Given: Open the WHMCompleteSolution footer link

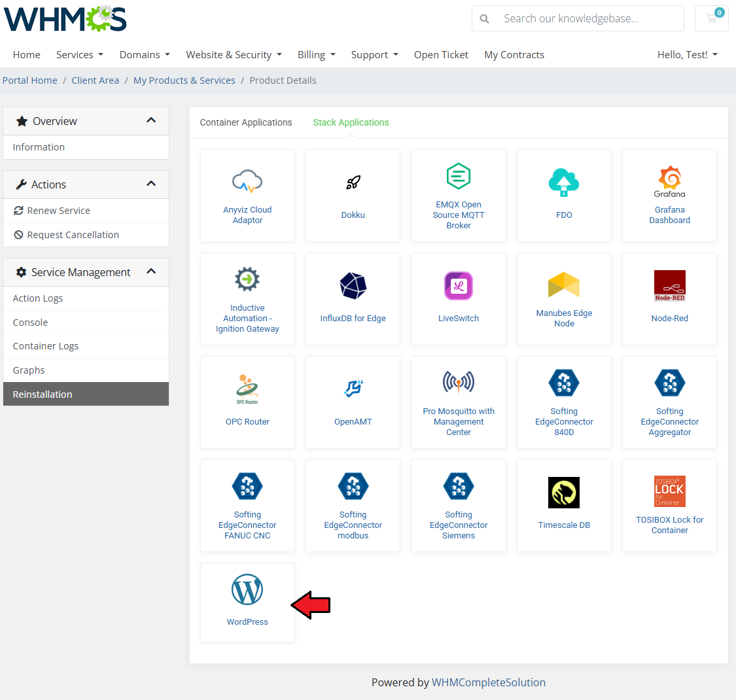Looking at the screenshot, I should click(x=488, y=682).
